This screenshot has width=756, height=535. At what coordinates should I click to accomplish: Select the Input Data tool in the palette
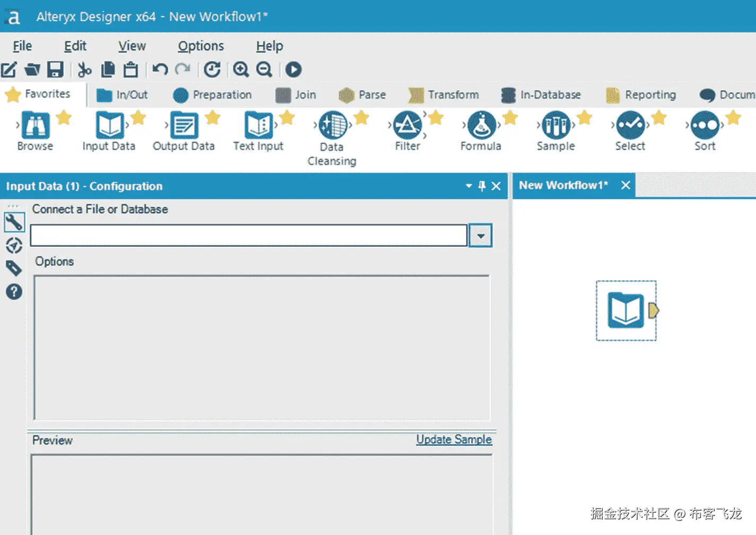[x=109, y=132]
